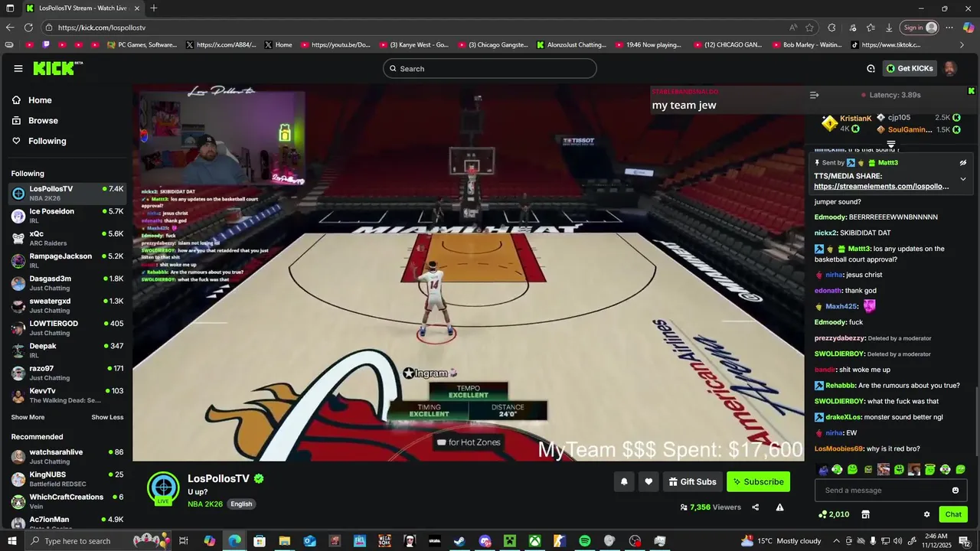980x551 pixels.
Task: Report the stream with warning icon
Action: (779, 507)
